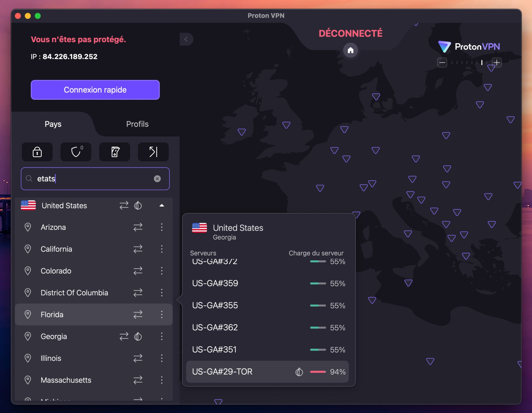532x413 pixels.
Task: Click the 94% load bar of US-GA#29-TOR
Action: [x=318, y=372]
